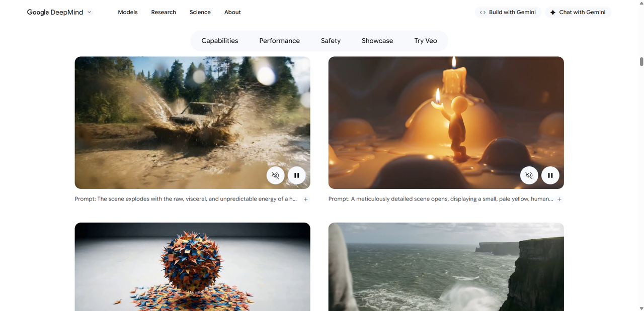
Task: Pause the muddy truck video
Action: tap(297, 175)
